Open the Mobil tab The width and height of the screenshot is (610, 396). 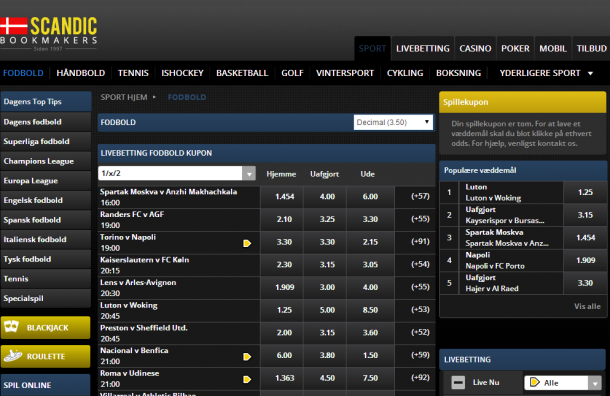pos(552,49)
